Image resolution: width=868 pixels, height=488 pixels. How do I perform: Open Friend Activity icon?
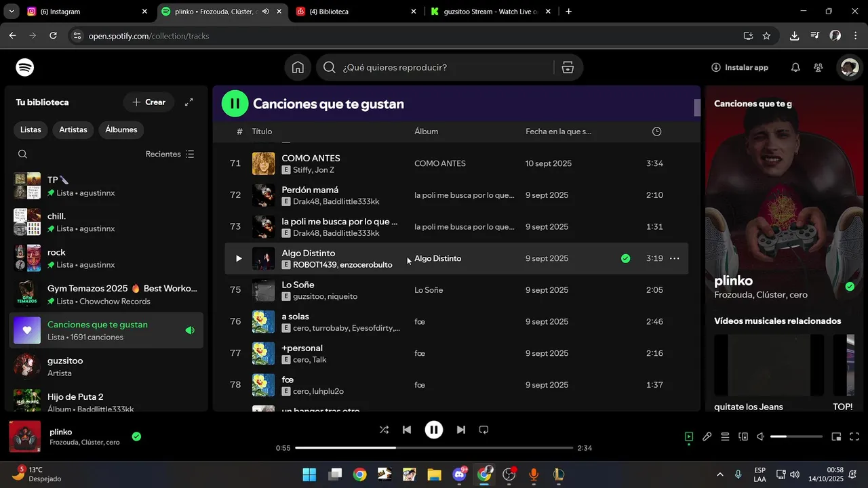point(818,67)
